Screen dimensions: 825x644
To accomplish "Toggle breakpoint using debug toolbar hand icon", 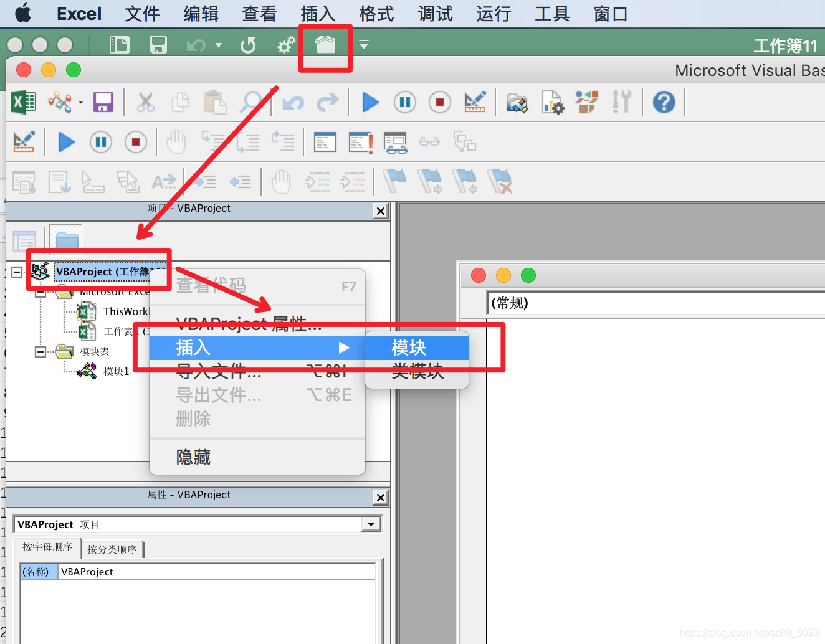I will 176,142.
